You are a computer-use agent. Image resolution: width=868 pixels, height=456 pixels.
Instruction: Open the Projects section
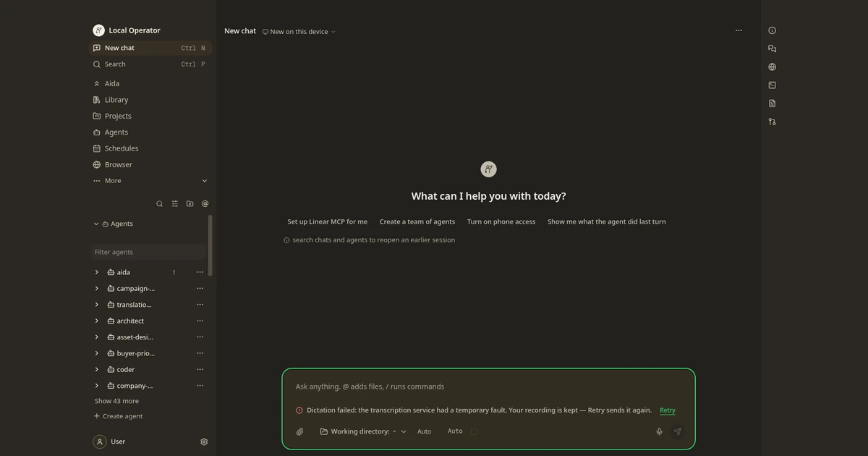click(150, 116)
